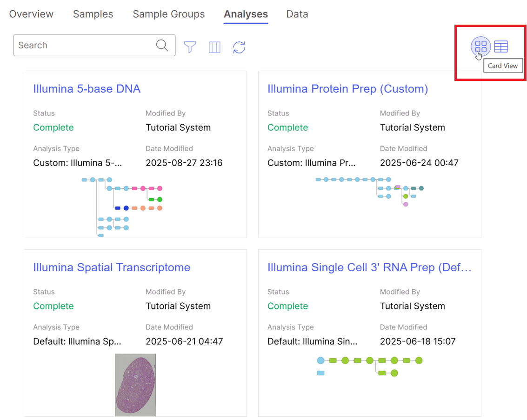Screen dimensions: 527x420
Task: Open the Data tab
Action: tap(297, 14)
